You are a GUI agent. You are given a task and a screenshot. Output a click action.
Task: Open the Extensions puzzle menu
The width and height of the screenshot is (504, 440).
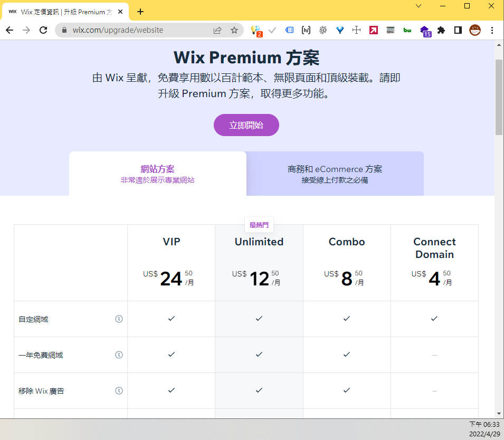(441, 30)
